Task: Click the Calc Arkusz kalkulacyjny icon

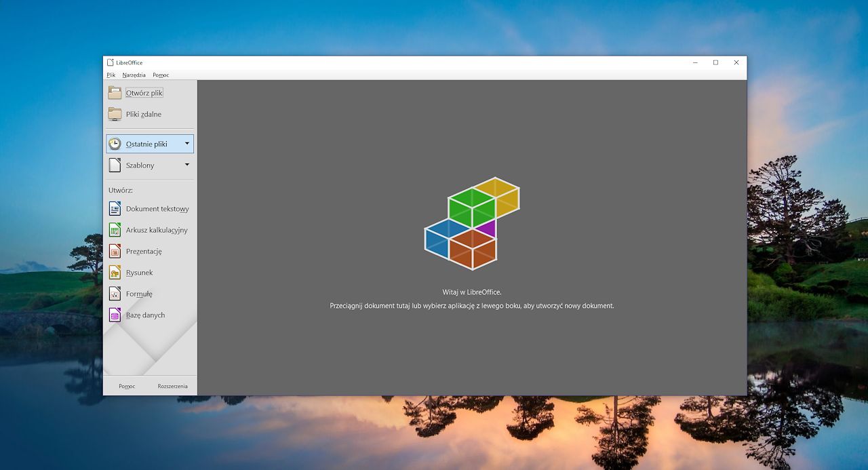Action: point(115,230)
